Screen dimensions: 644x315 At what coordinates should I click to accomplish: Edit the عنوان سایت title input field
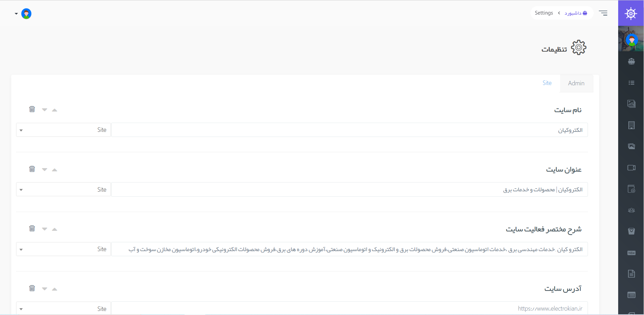tap(349, 190)
